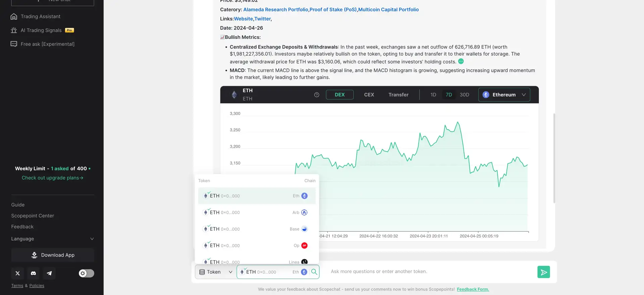Switch to the CEX tab
The height and width of the screenshot is (295, 644).
[369, 95]
